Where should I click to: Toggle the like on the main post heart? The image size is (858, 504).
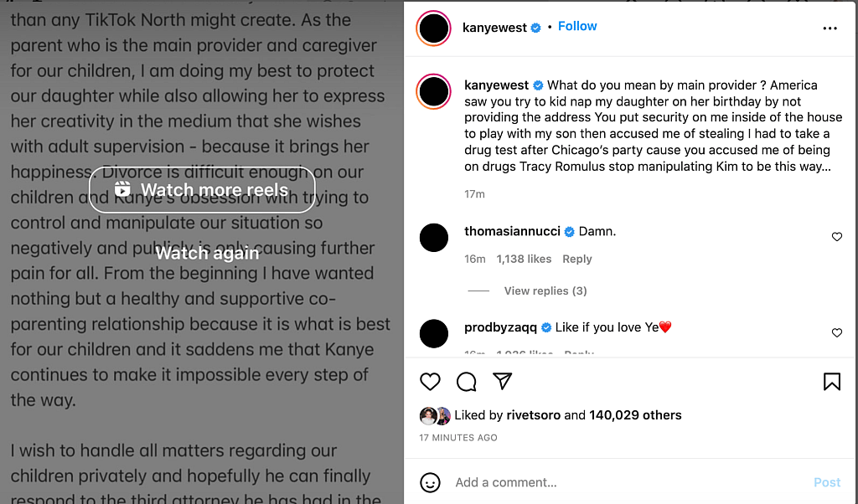[x=430, y=381]
